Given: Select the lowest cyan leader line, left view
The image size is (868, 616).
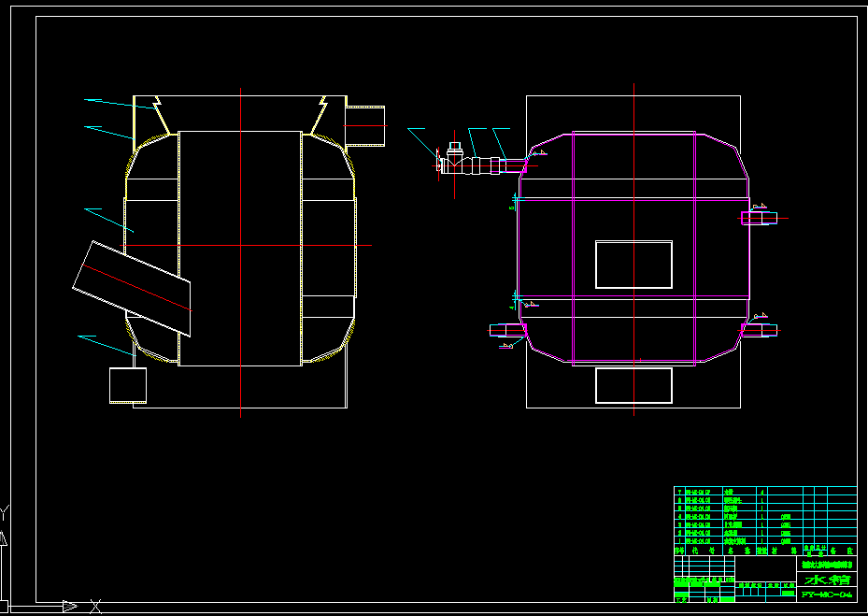Looking at the screenshot, I should [106, 345].
